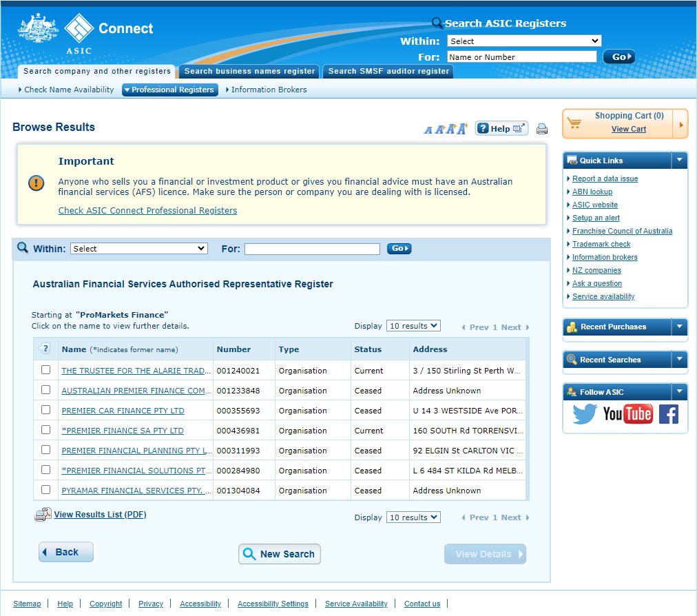The width and height of the screenshot is (697, 616).
Task: Open Accessibility Settings footer link
Action: tap(273, 604)
